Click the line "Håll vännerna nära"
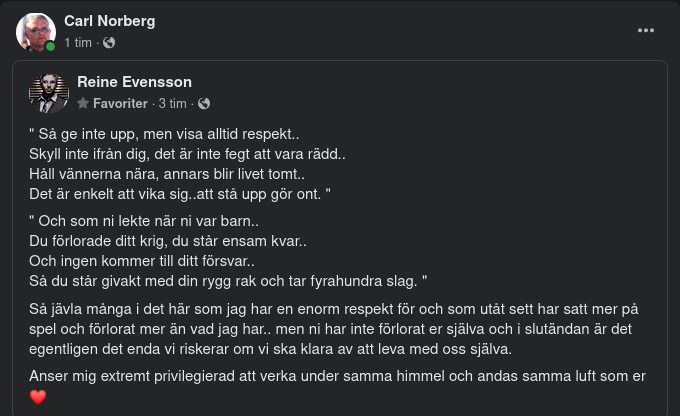 pyautogui.click(x=160, y=173)
